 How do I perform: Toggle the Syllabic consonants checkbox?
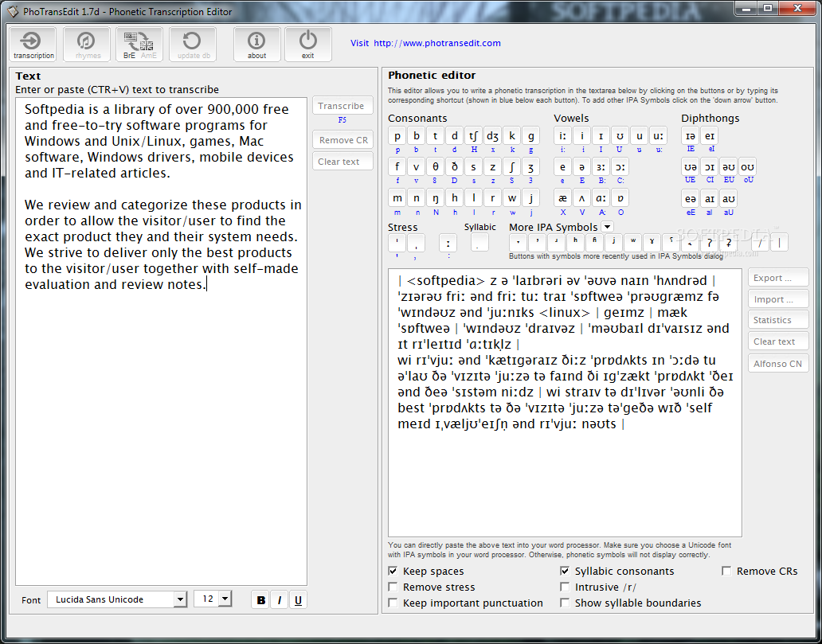click(x=565, y=572)
